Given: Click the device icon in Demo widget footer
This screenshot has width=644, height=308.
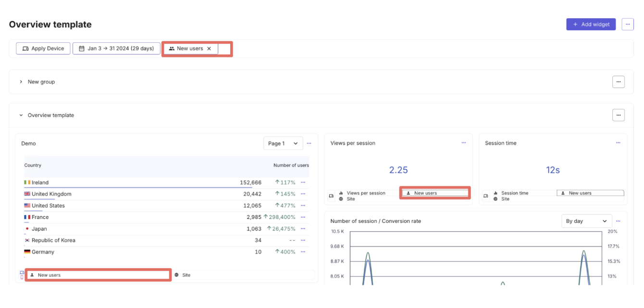Looking at the screenshot, I should coord(22,275).
